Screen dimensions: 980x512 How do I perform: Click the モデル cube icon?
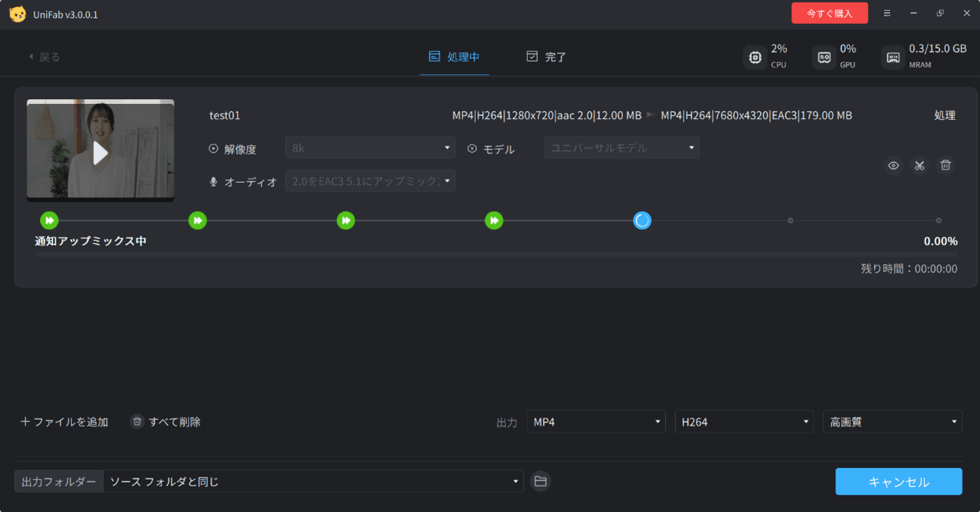point(472,149)
